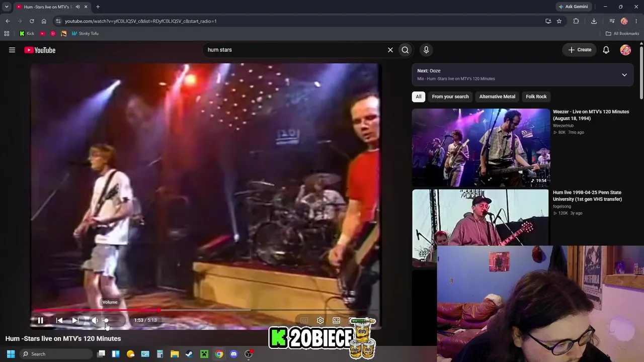
Task: Filter suggestions by 'Alternative Metal'
Action: [497, 97]
